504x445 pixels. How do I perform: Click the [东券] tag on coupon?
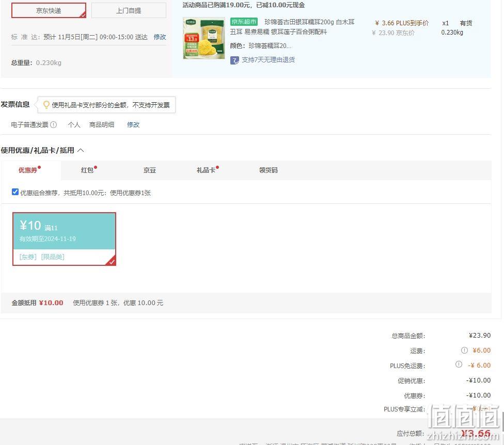[28, 257]
